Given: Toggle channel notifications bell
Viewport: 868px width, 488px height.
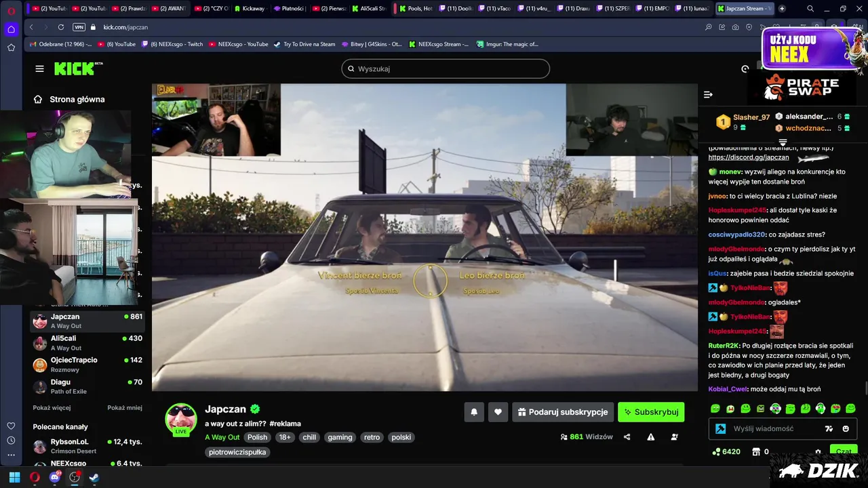Looking at the screenshot, I should click(x=474, y=412).
